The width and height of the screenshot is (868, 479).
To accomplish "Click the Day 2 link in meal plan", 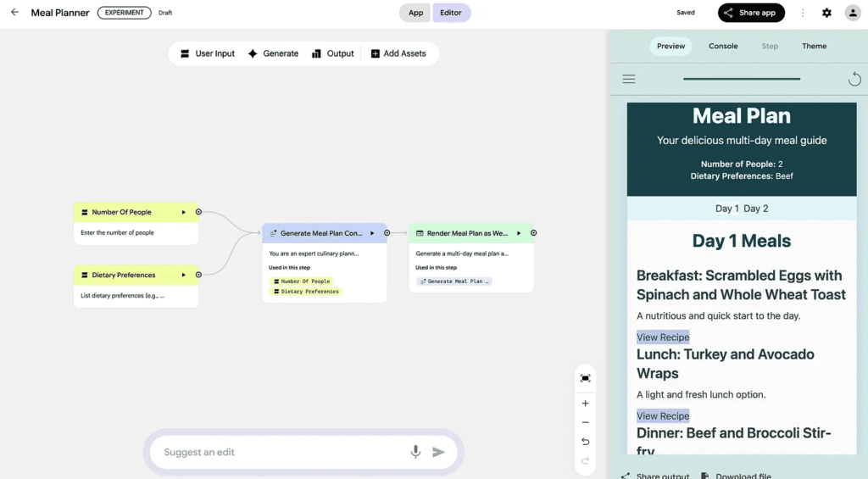I will pos(756,209).
